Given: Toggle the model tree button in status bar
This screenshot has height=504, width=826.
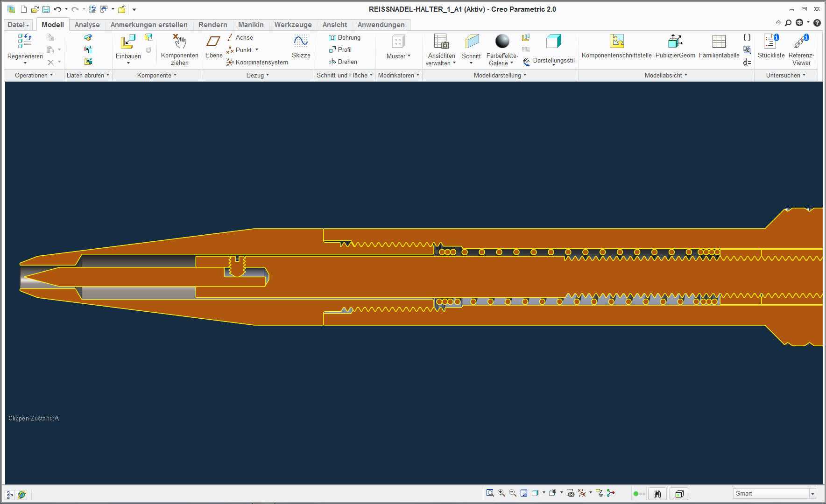Looking at the screenshot, I should click(10, 495).
